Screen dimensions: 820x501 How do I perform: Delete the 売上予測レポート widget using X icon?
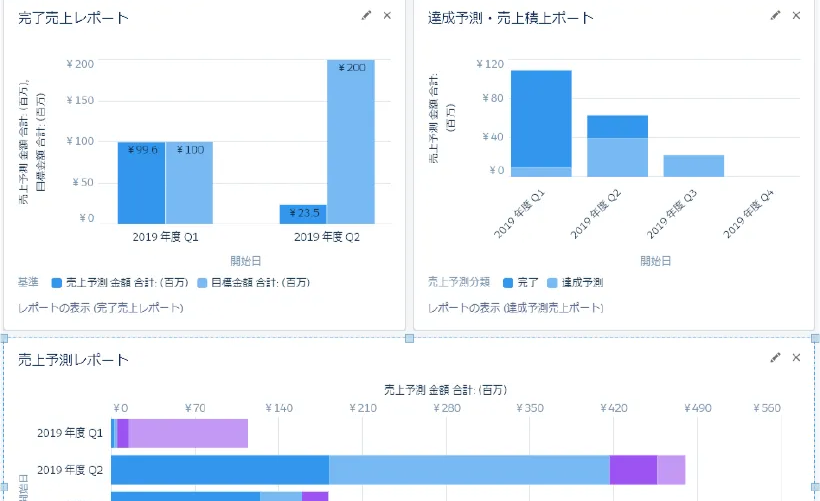tap(796, 357)
